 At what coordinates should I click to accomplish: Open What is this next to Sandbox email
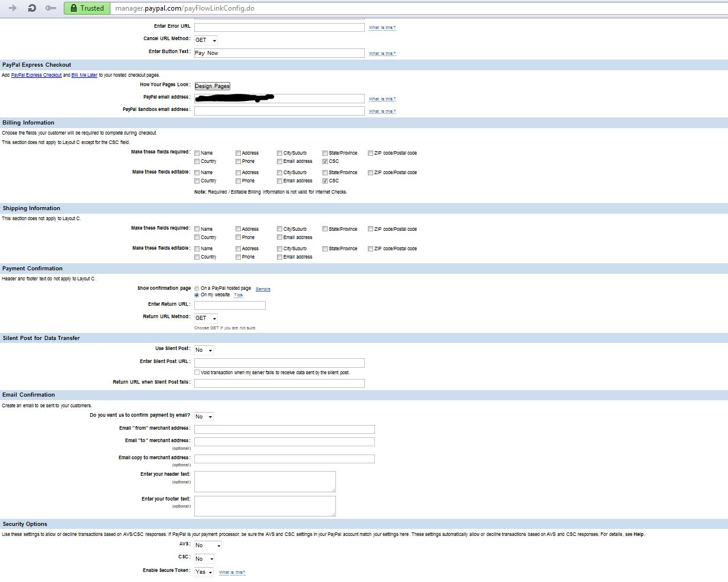click(x=382, y=112)
